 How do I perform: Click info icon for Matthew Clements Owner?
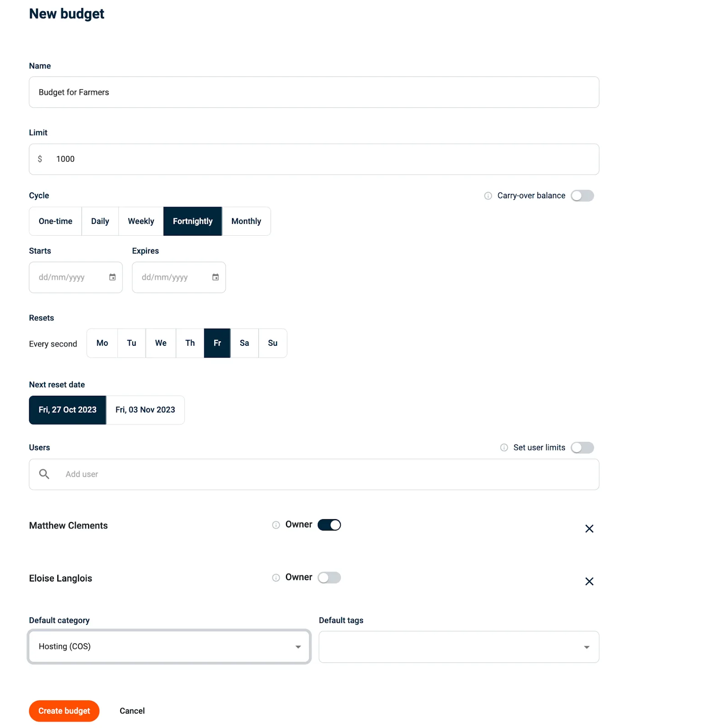(x=276, y=525)
